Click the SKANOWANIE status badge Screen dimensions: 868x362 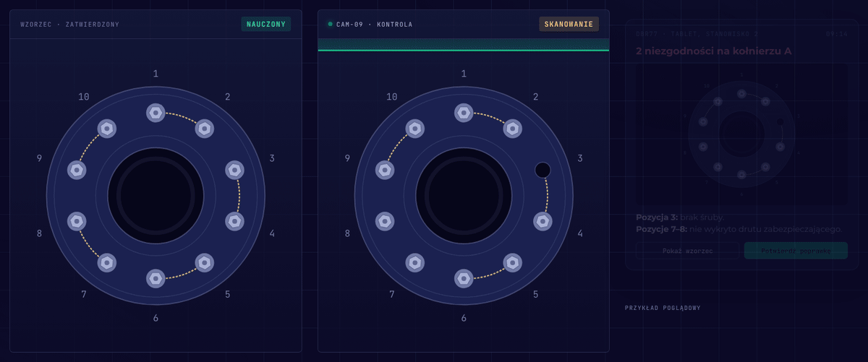click(x=569, y=24)
